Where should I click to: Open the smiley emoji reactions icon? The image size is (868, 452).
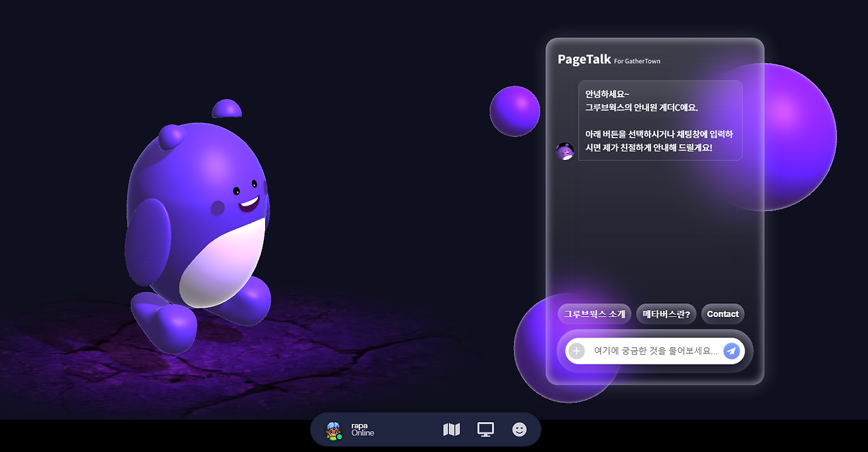coord(519,430)
